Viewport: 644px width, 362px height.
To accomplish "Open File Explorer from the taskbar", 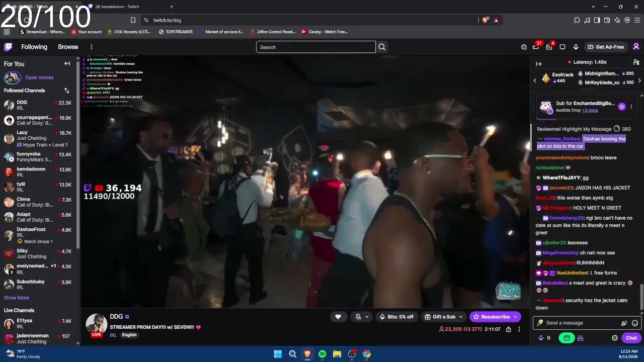I will [x=337, y=354].
